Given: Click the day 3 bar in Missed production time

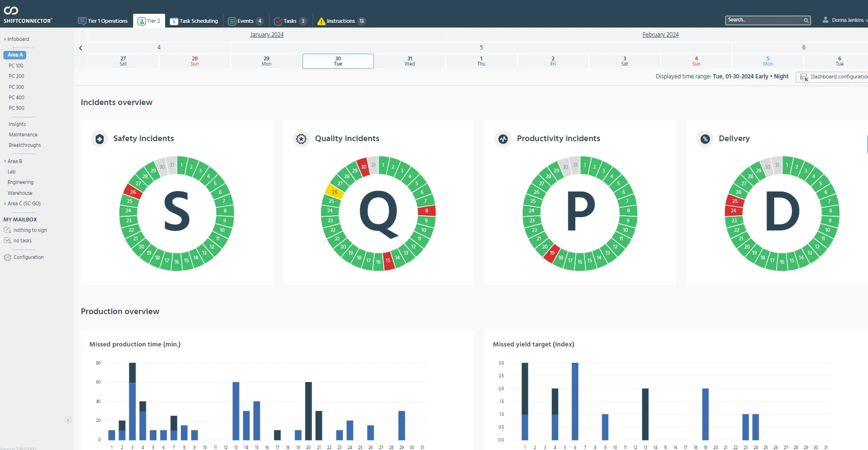Looking at the screenshot, I should (x=132, y=402).
